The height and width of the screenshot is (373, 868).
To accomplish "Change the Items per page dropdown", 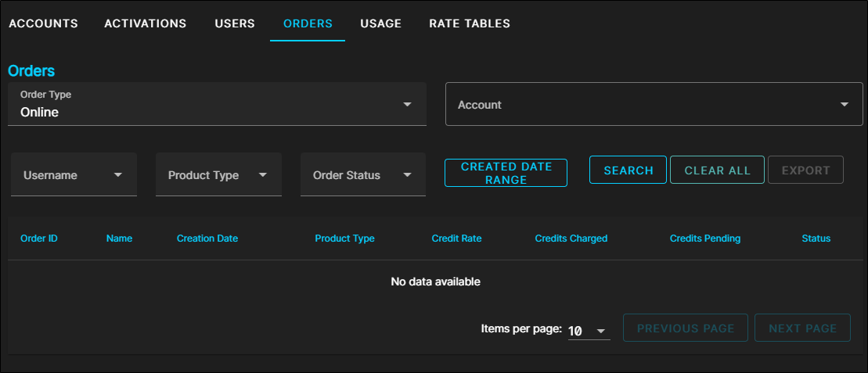I will click(589, 331).
